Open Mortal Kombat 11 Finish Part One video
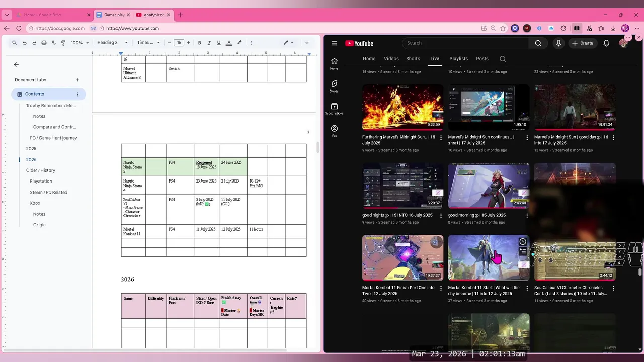644x362 pixels. coord(403,257)
